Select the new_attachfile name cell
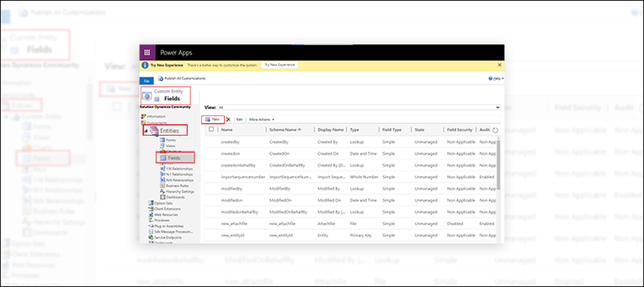Viewport: 644px width, 287px height. click(x=234, y=223)
